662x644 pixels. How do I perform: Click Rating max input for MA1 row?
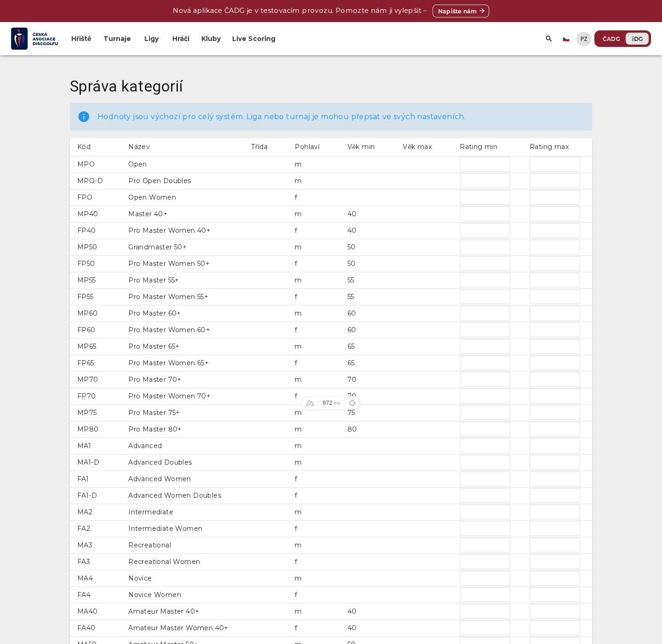click(x=555, y=446)
